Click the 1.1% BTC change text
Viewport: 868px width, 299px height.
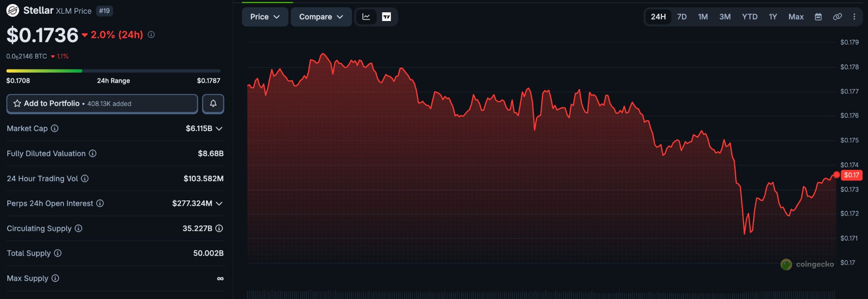click(x=63, y=57)
